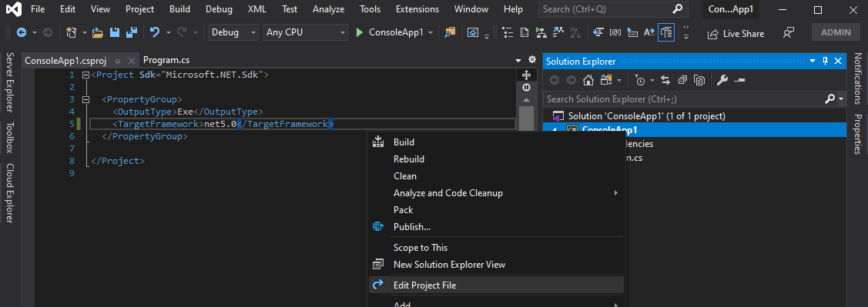The image size is (868, 307).
Task: Toggle the highlighted document outline toolbar button
Action: (x=666, y=32)
